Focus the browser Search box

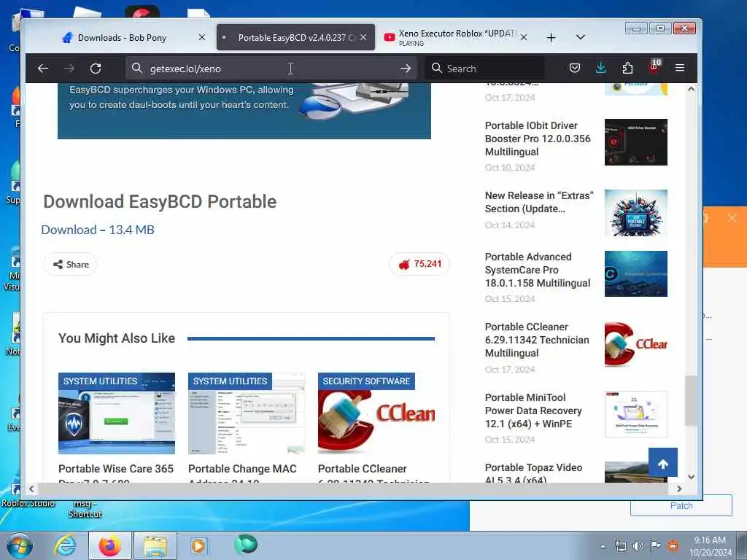click(x=485, y=69)
